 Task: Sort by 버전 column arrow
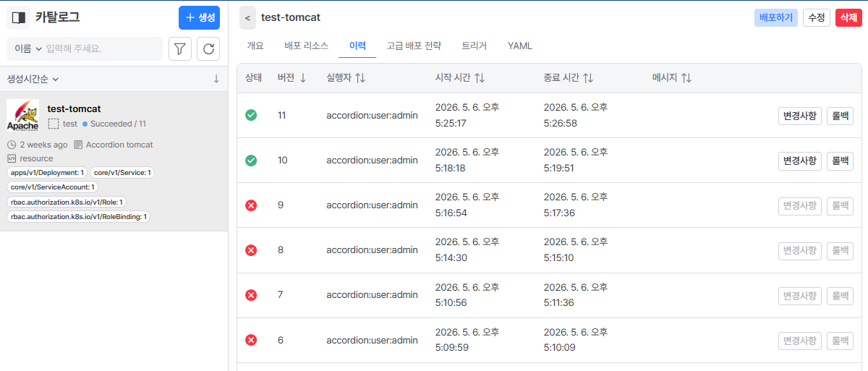click(302, 78)
